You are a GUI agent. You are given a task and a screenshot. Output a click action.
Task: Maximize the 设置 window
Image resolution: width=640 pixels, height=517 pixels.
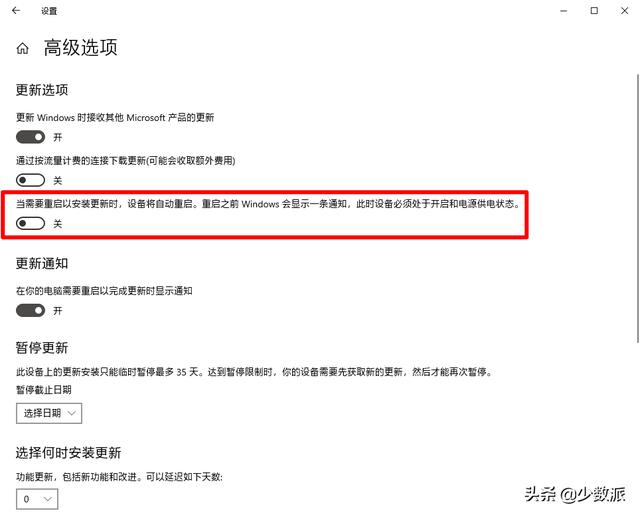tap(594, 11)
